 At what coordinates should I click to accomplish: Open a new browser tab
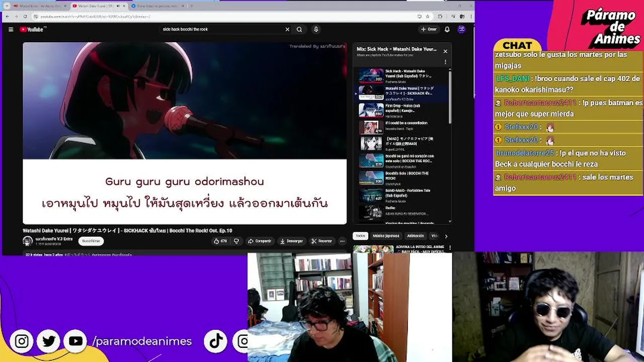(x=191, y=6)
